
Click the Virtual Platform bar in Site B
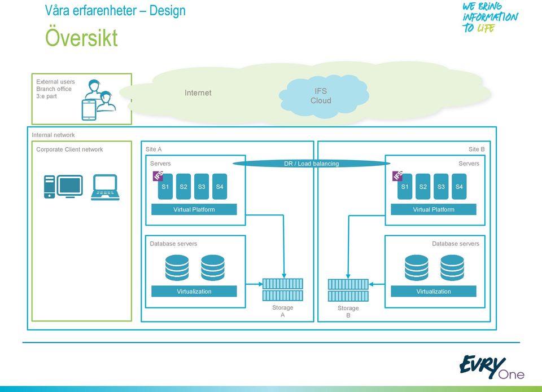pyautogui.click(x=434, y=209)
